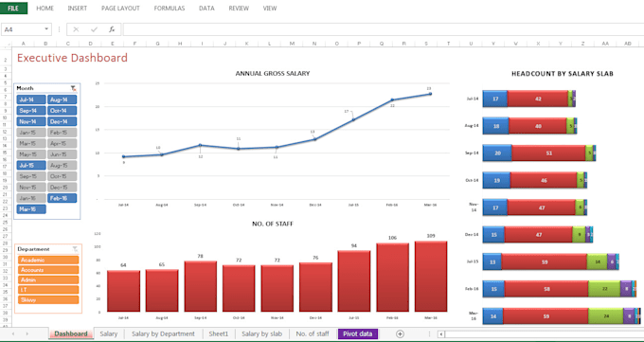The width and height of the screenshot is (644, 342).
Task: Switch to the HOME ribbon tab
Action: (x=45, y=9)
